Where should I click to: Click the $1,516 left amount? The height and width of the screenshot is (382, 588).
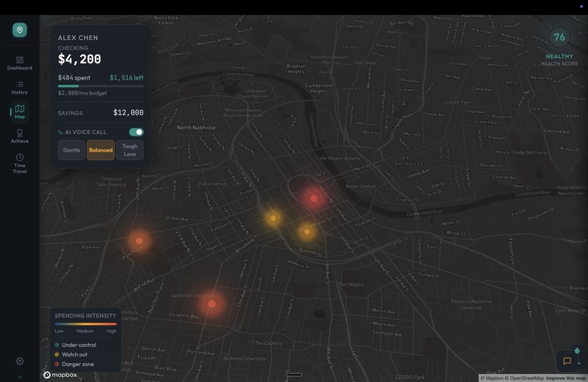pyautogui.click(x=126, y=77)
